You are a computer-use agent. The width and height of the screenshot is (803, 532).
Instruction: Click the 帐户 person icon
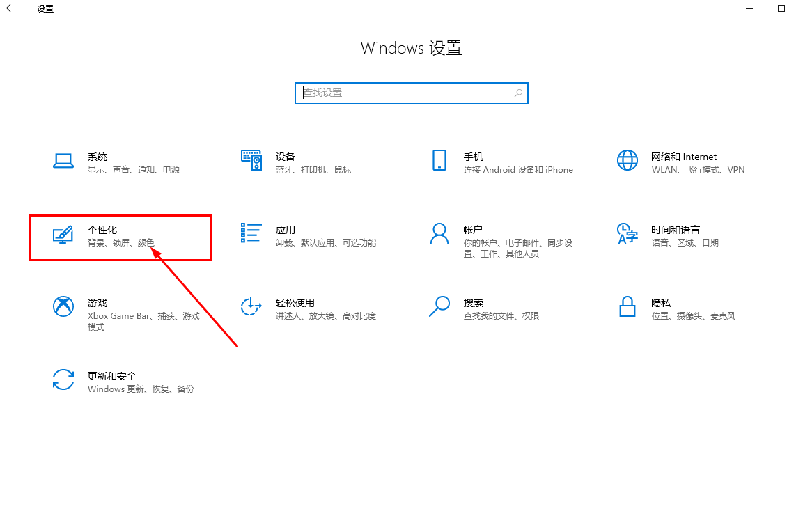pyautogui.click(x=439, y=233)
